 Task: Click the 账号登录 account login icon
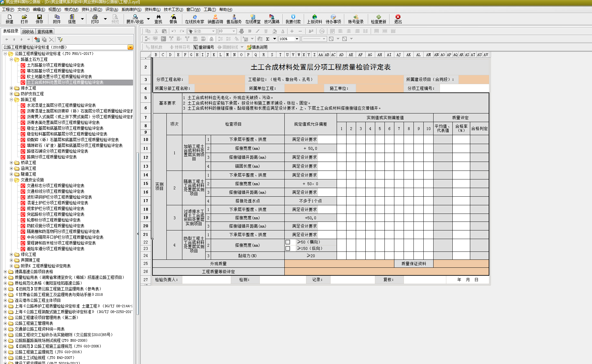point(356,19)
